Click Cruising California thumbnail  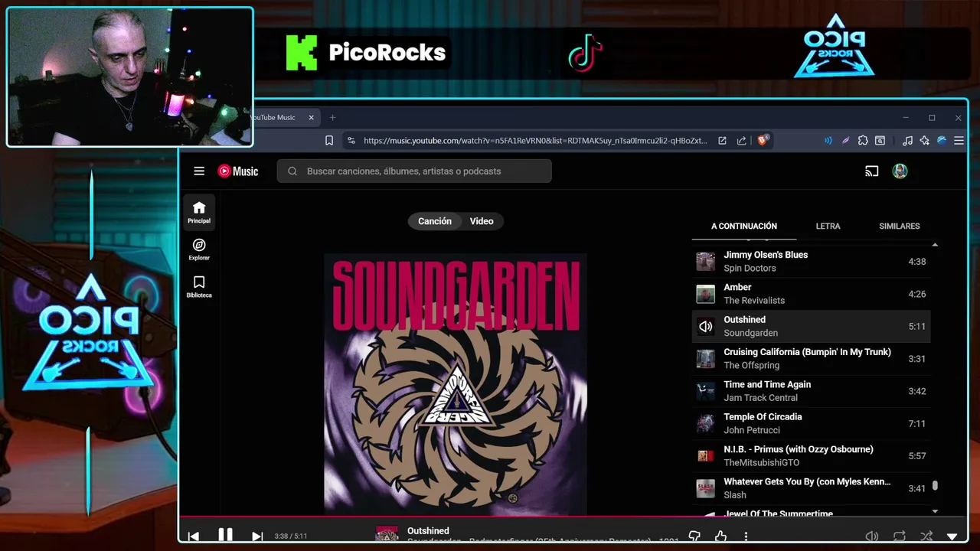[705, 359]
